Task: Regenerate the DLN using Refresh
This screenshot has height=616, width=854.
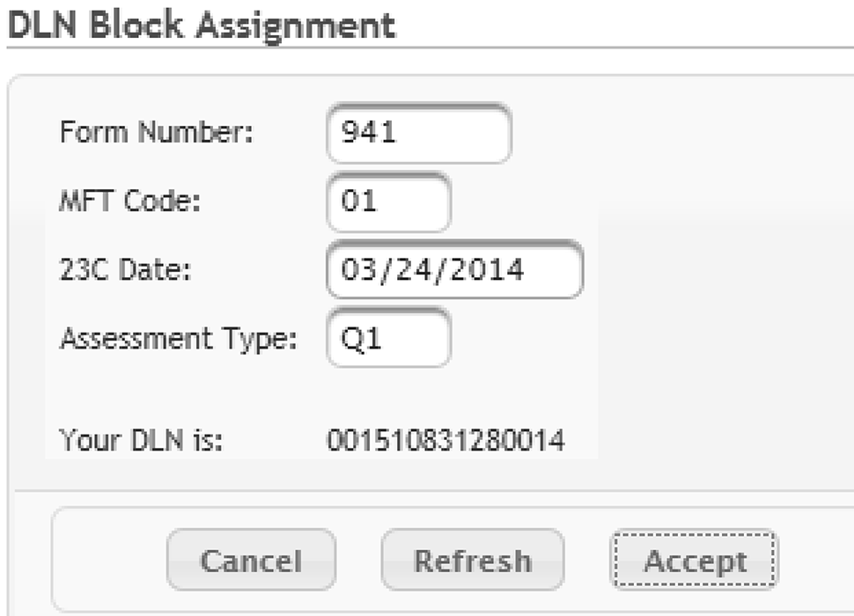Action: click(x=472, y=561)
